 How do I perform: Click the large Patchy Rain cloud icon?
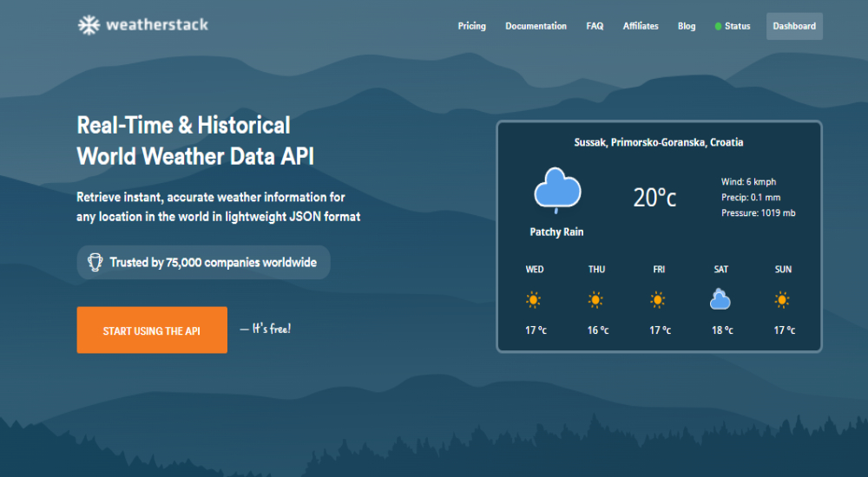[557, 190]
